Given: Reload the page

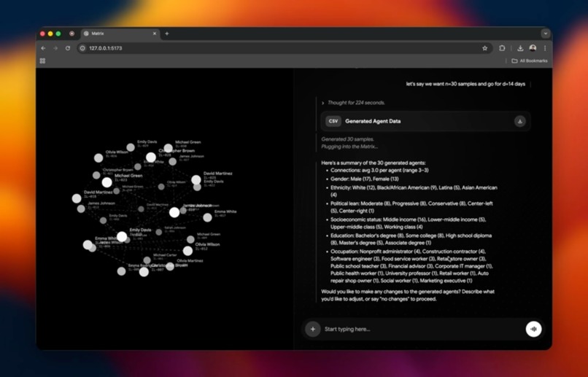Looking at the screenshot, I should pos(68,48).
